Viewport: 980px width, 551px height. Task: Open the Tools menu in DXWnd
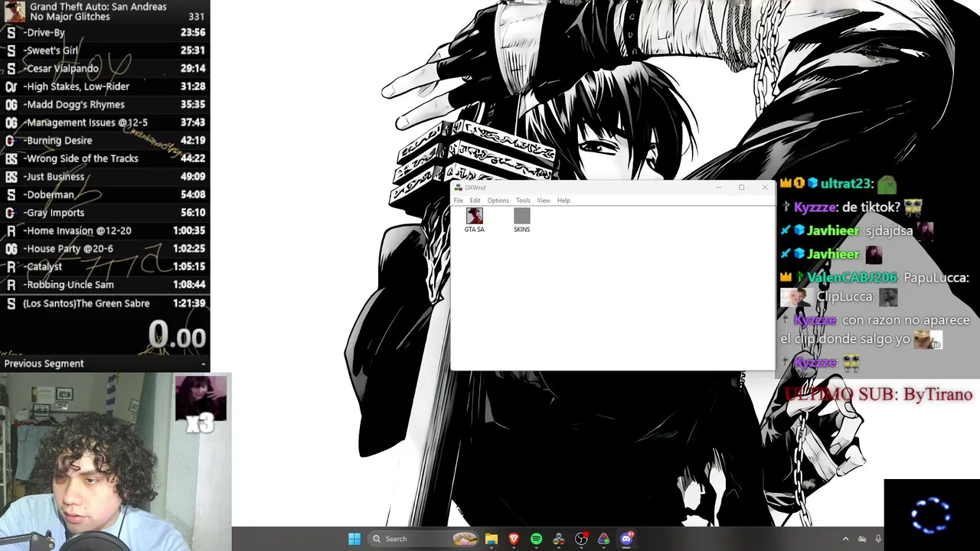coord(523,201)
